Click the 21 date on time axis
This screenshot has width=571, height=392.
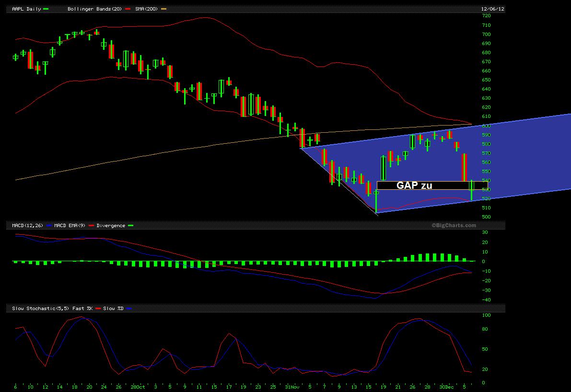(x=397, y=387)
